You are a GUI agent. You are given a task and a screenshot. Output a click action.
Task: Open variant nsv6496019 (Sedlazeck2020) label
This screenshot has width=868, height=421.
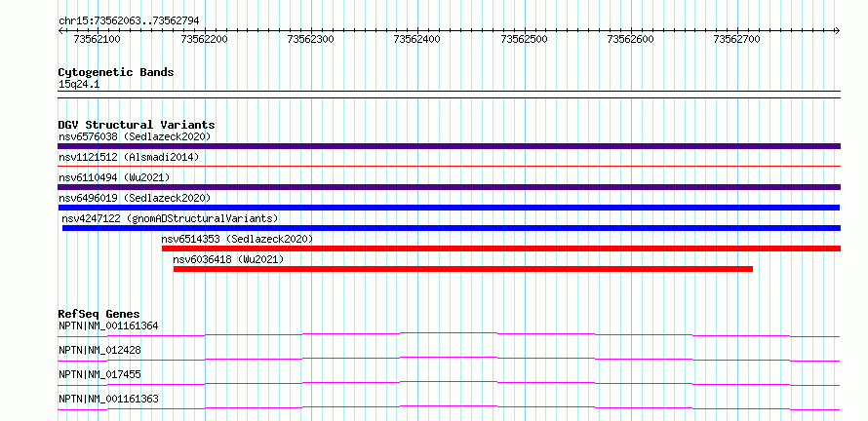coord(135,198)
